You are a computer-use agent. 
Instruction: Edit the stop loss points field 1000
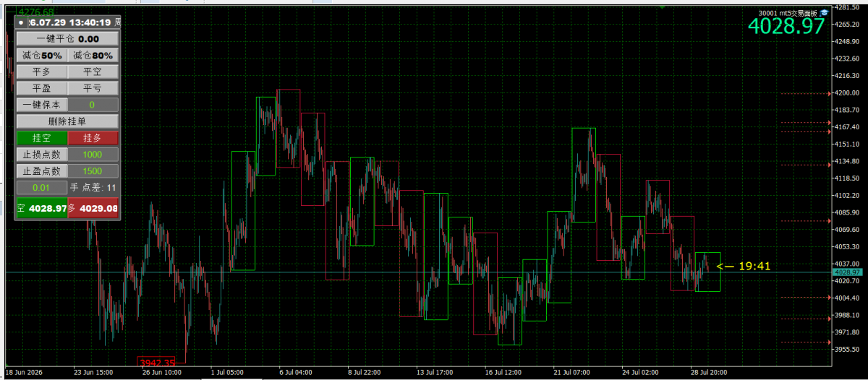[93, 155]
